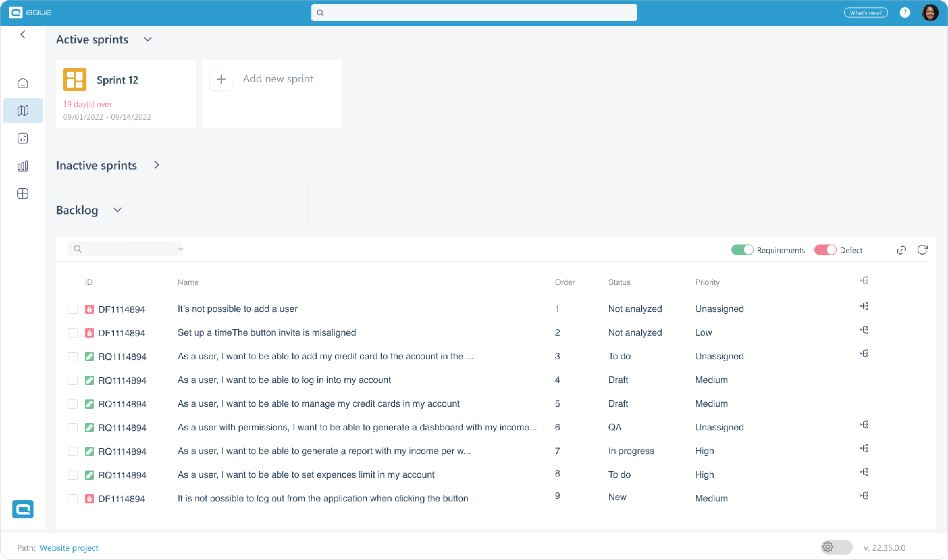Open the Home section in the sidebar

pos(23,83)
